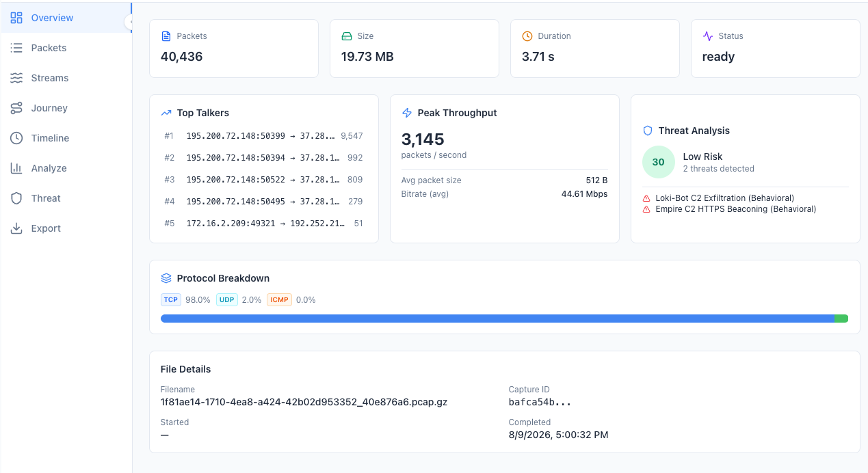Click the risk score 30 circle

[658, 162]
